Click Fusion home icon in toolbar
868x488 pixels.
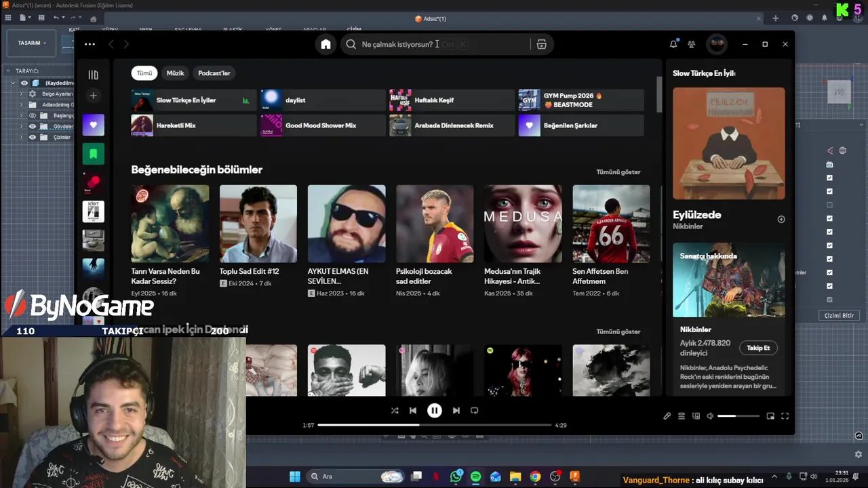coord(93,19)
